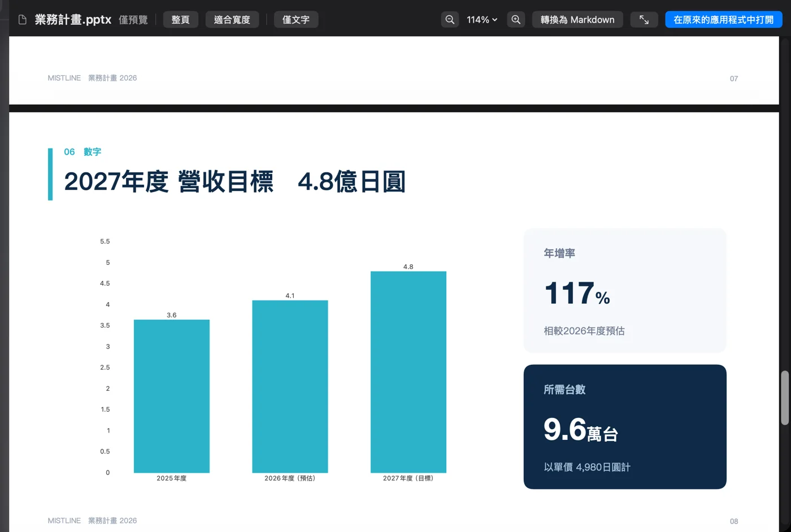The height and width of the screenshot is (532, 791).
Task: Click the 06 數字 section label
Action: [x=82, y=152]
